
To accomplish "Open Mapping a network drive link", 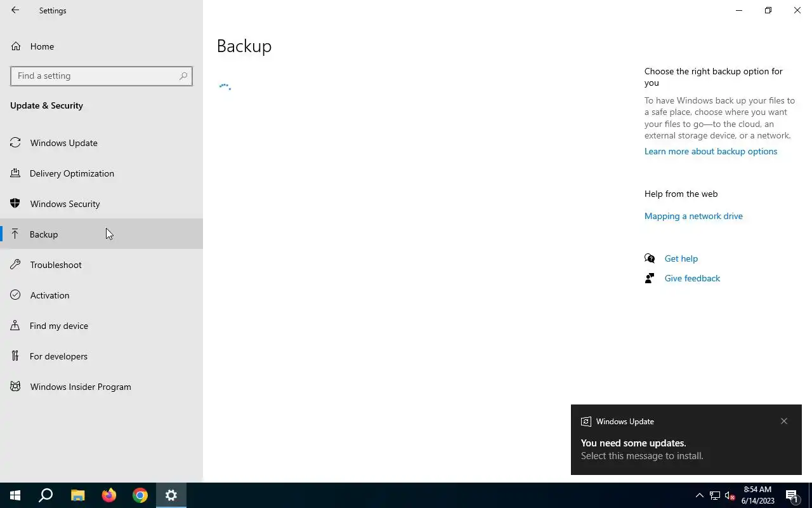I will tap(693, 216).
